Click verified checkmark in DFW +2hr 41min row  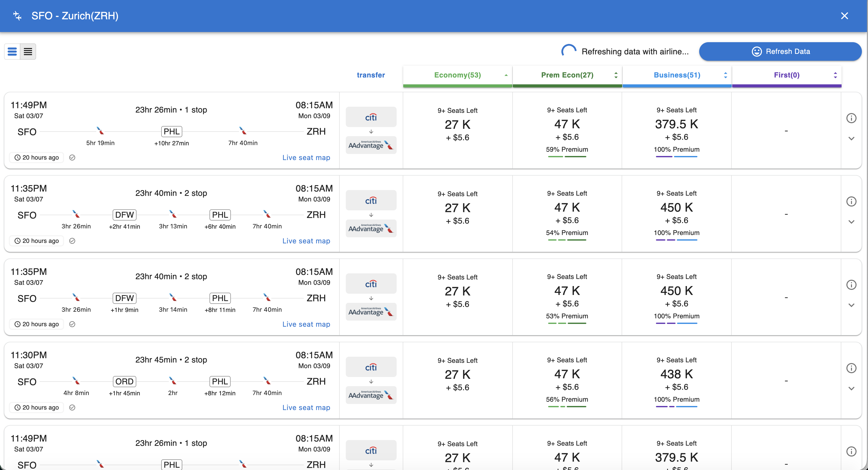point(72,241)
